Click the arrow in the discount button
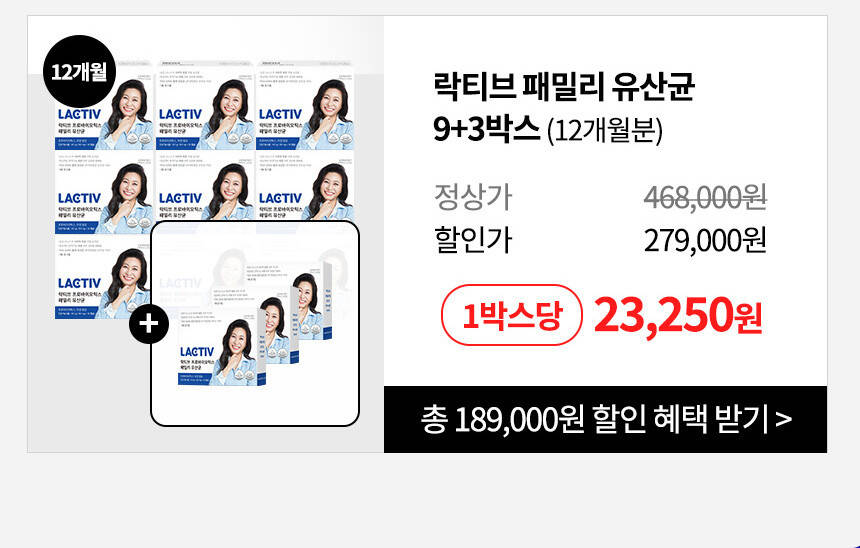Screen dimensions: 860x548 click(784, 420)
